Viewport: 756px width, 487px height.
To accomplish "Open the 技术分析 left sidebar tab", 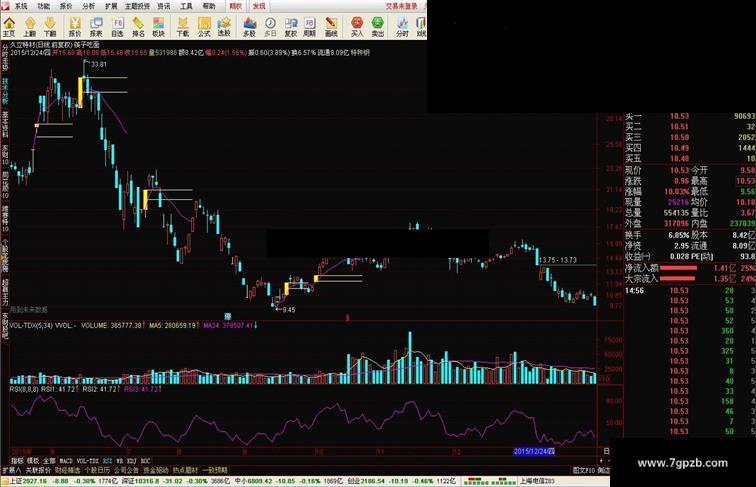I will [x=5, y=91].
